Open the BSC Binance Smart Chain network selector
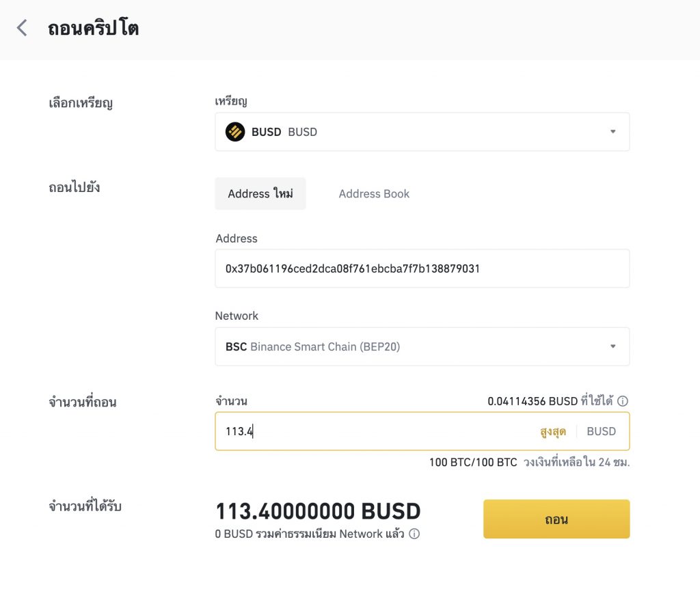The height and width of the screenshot is (589, 700). pos(422,346)
